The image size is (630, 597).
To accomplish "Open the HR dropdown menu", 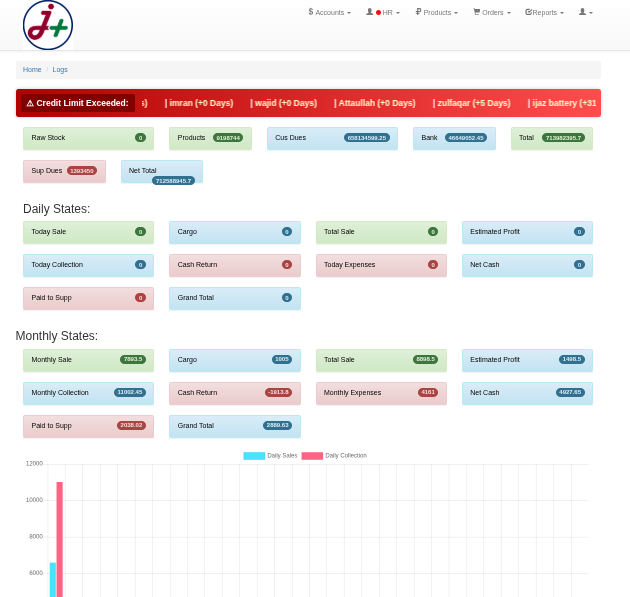I will point(383,12).
